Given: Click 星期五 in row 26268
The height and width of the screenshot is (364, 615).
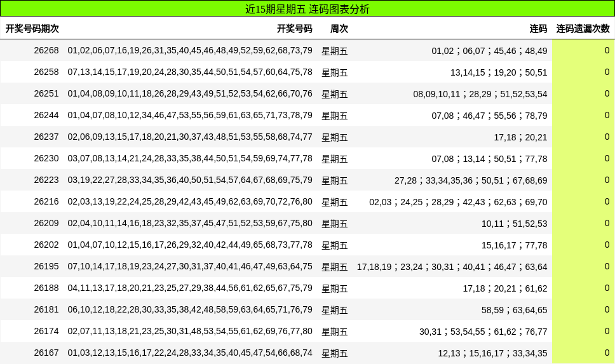Looking at the screenshot, I should (335, 51).
